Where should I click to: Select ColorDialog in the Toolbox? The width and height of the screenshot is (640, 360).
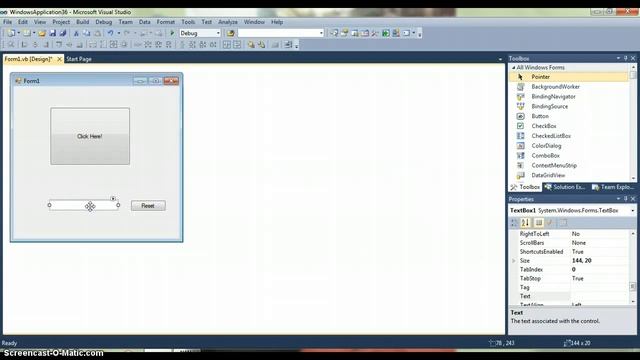(569, 145)
